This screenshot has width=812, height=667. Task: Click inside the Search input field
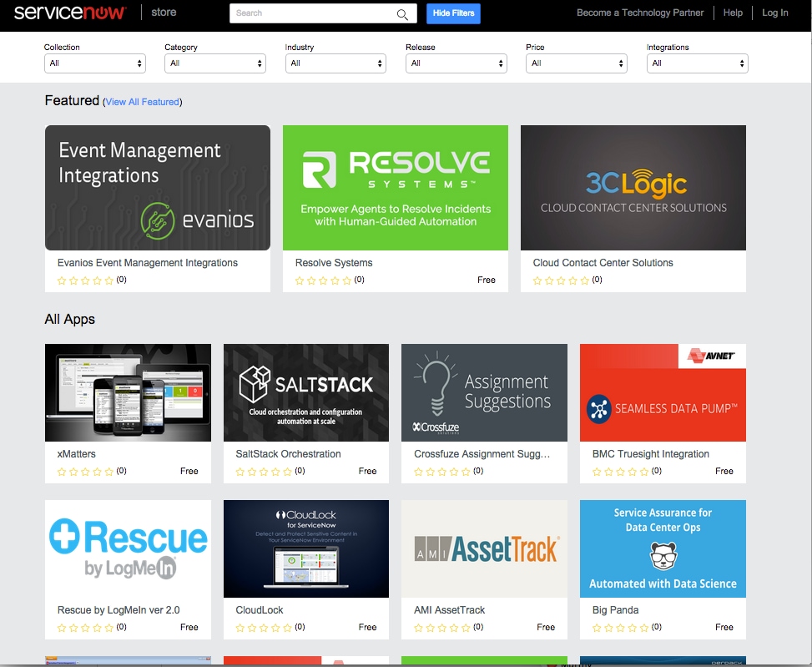coord(317,13)
